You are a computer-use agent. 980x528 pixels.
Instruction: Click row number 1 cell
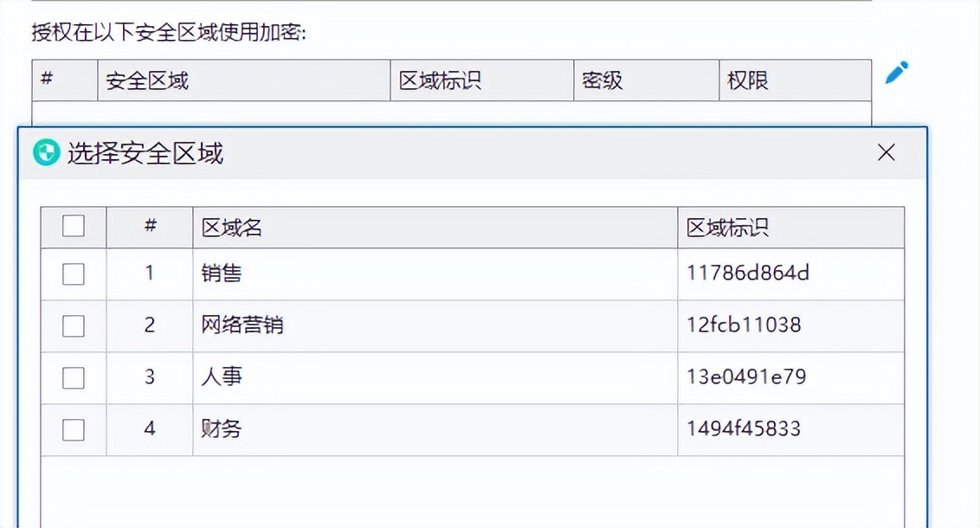click(150, 274)
